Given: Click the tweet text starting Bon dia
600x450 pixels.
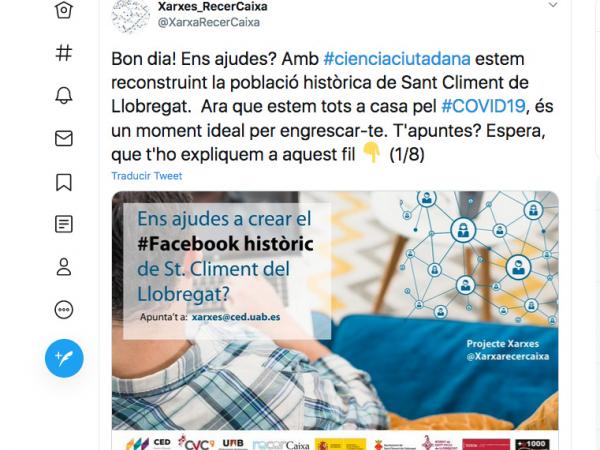Looking at the screenshot, I should coord(332,107).
